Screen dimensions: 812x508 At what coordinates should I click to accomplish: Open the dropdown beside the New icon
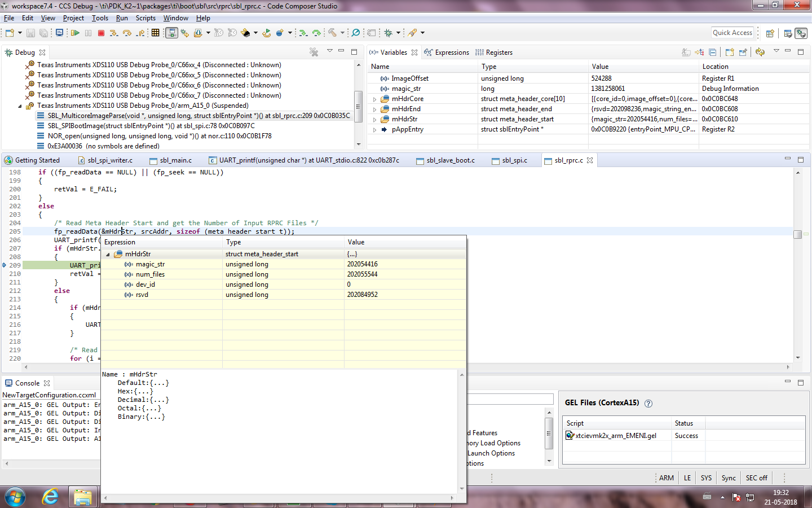20,33
